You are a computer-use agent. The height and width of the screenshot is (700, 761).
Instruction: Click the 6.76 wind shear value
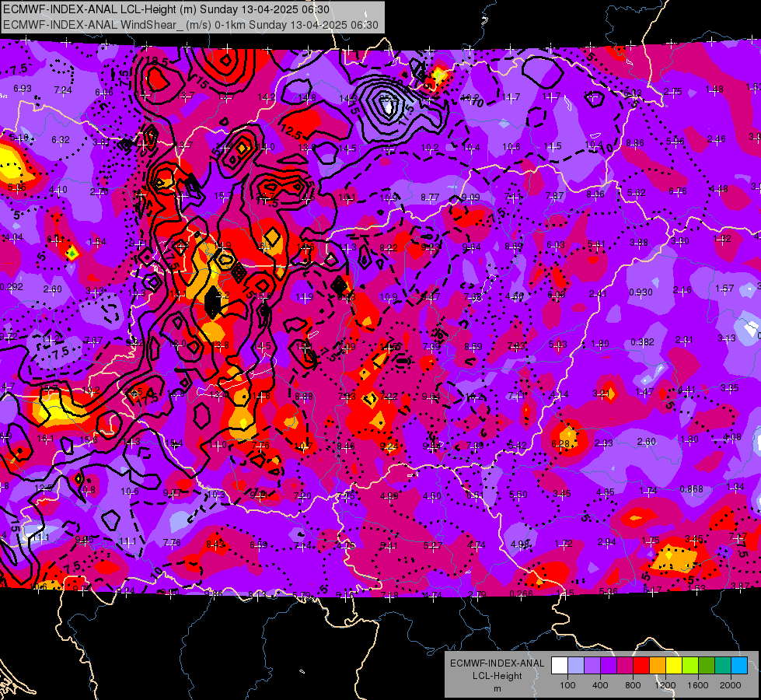(678, 191)
